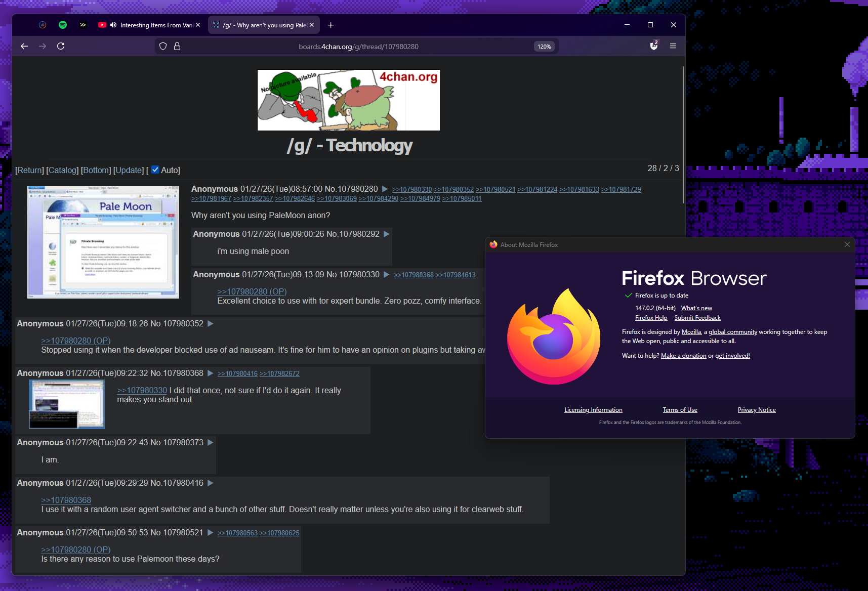Open Licensing Information in About dialog
Screen dimensions: 868x591
(x=593, y=410)
